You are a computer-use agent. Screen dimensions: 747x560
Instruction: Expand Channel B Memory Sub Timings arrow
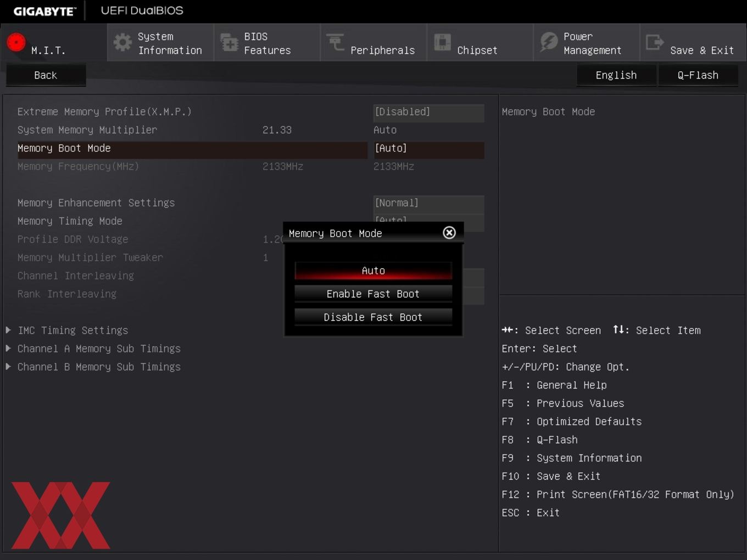tap(9, 366)
